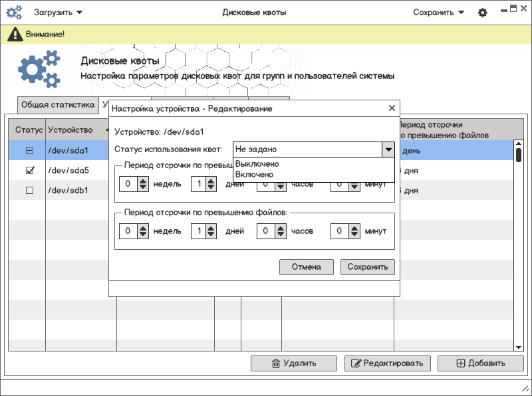Uncheck status checkbox for /dev/sda5

(x=29, y=171)
